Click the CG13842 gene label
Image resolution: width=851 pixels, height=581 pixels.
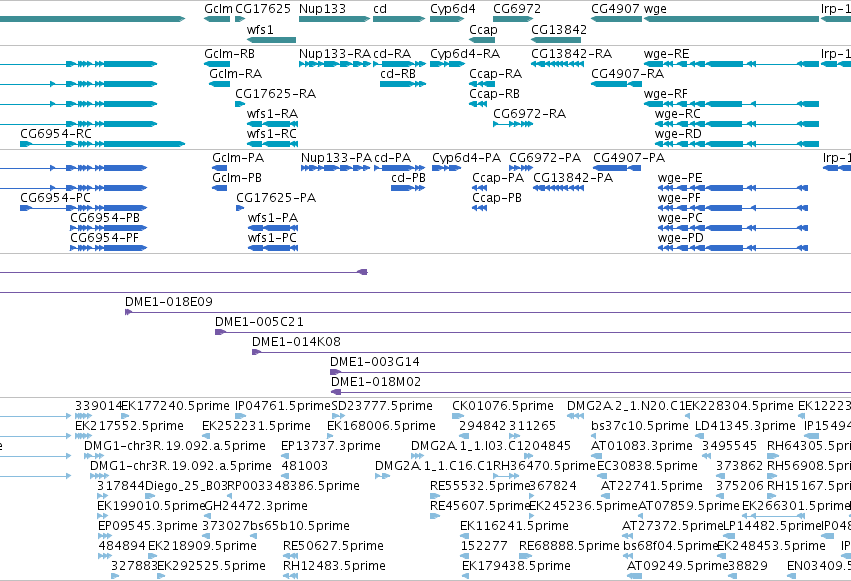click(559, 29)
